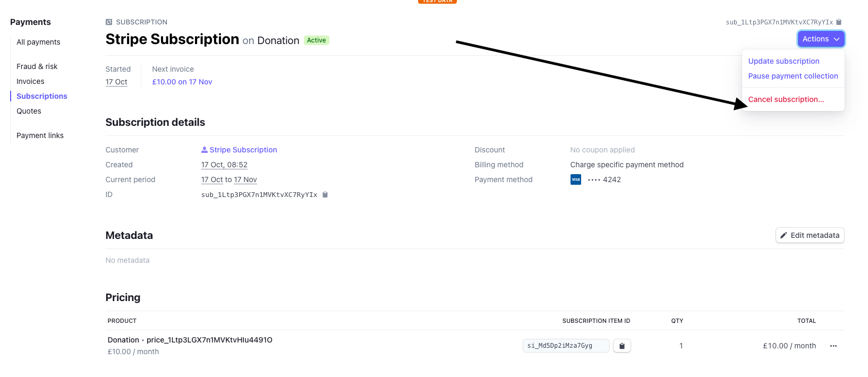Go to Payment links
868x377 pixels.
[x=40, y=135]
